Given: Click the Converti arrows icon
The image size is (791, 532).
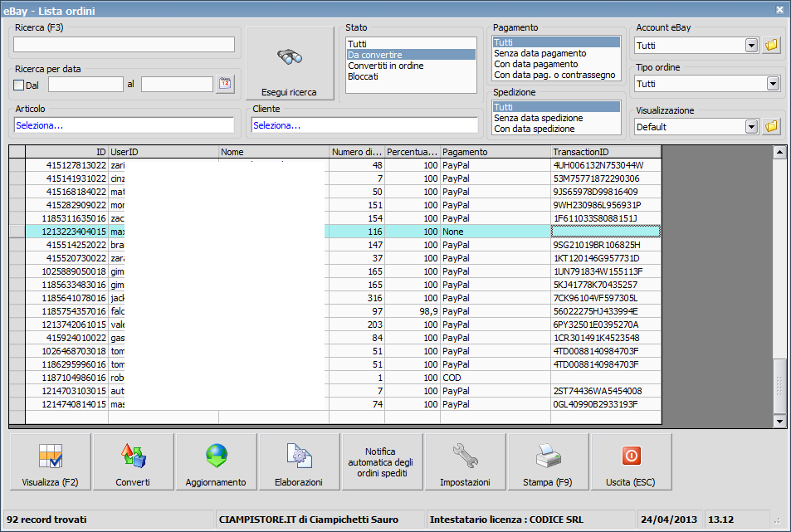Looking at the screenshot, I should [133, 456].
